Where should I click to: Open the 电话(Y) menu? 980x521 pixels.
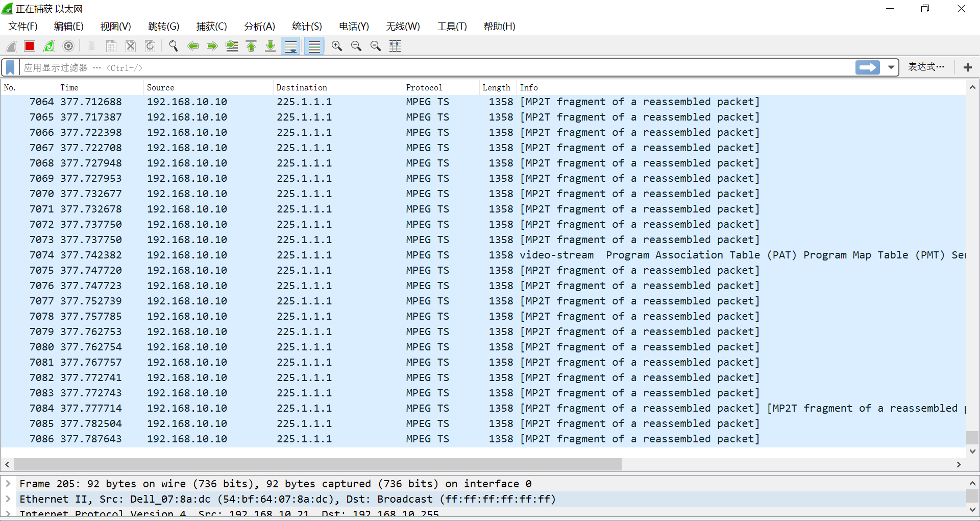(x=354, y=27)
